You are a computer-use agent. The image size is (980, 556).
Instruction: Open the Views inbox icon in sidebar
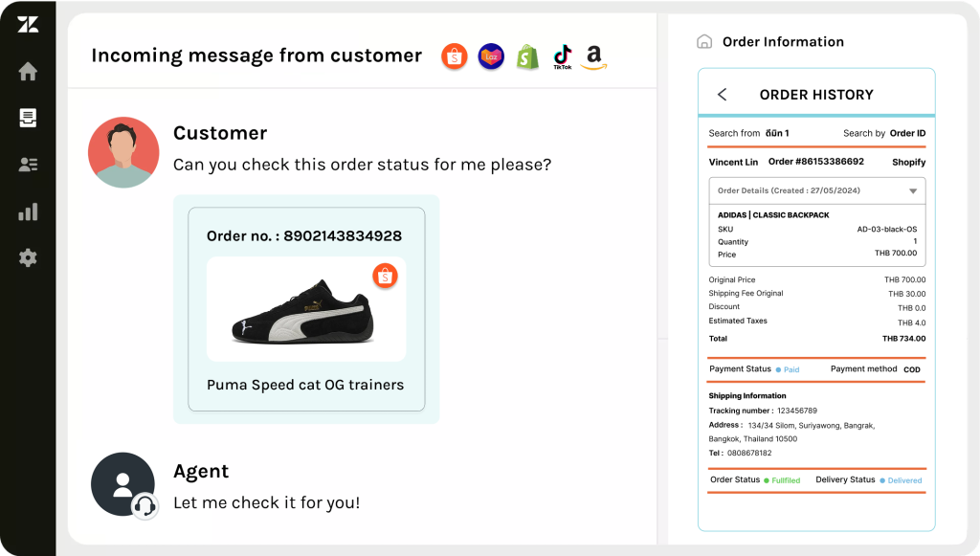pos(28,118)
